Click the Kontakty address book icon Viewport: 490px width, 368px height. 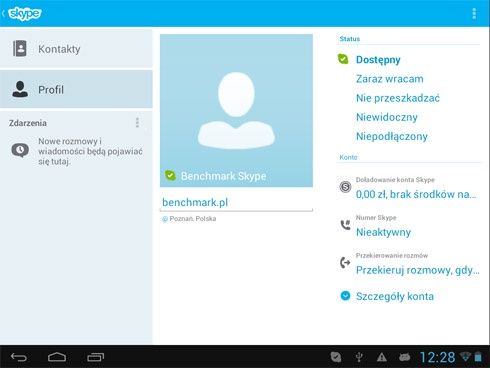[20, 49]
